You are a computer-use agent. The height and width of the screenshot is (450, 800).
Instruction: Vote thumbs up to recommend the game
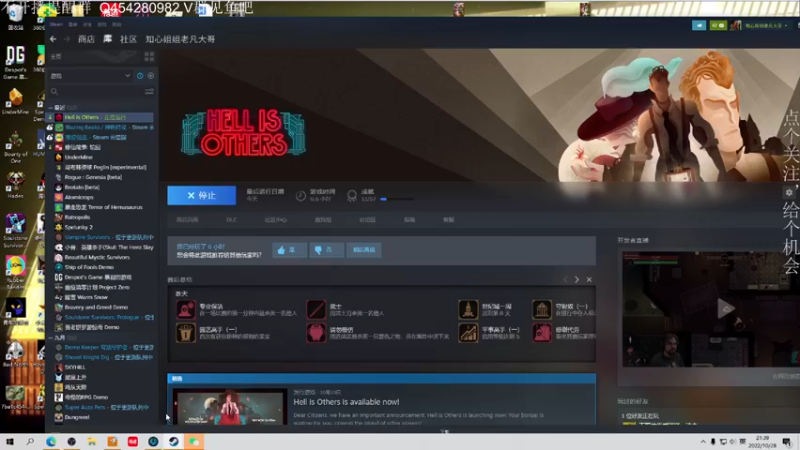click(289, 250)
